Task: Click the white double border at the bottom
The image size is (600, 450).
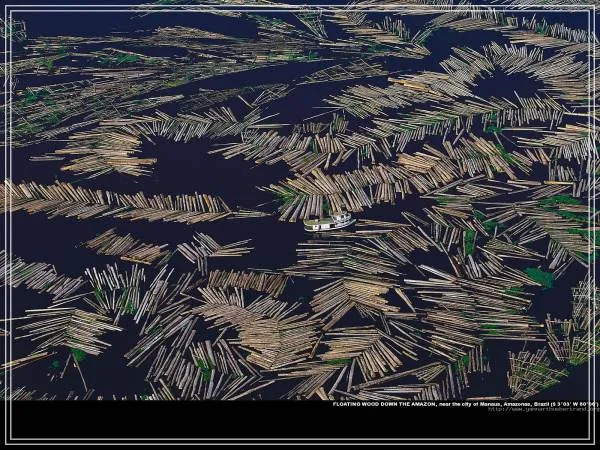Action: (x=300, y=443)
